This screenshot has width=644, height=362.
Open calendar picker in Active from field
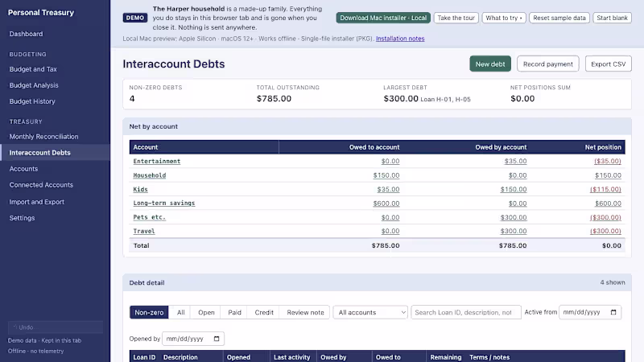coord(613,312)
